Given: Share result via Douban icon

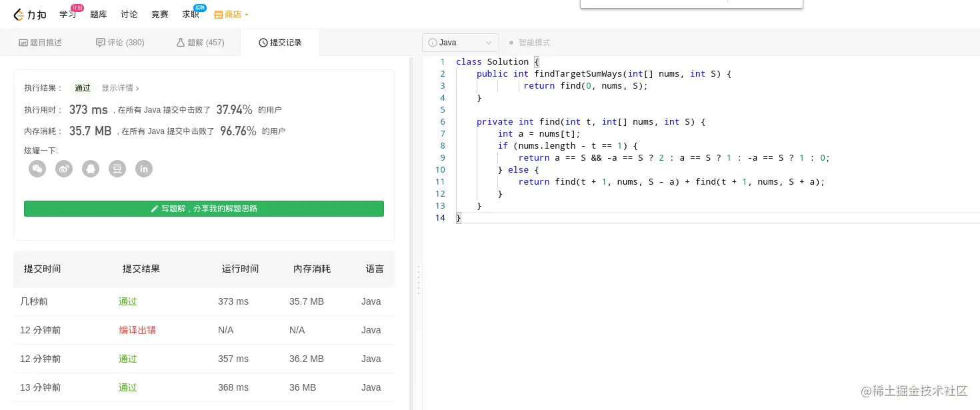Looking at the screenshot, I should point(117,169).
